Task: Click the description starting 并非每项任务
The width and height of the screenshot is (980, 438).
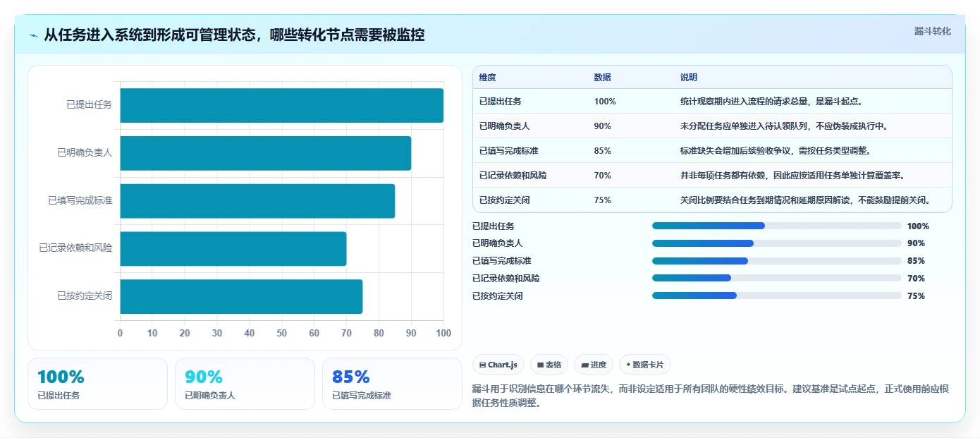Action: (x=792, y=176)
